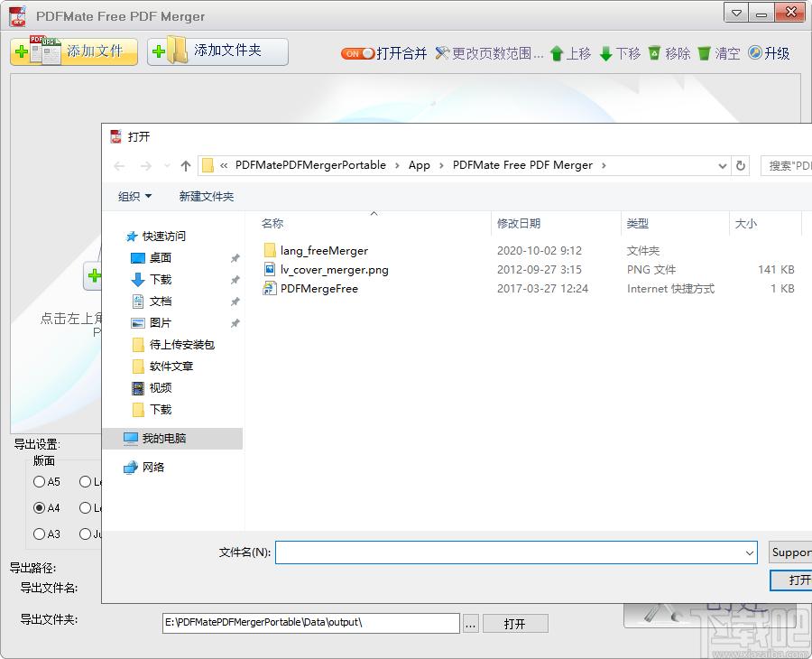
Task: Show hidden breadcrumb path overflow chevron
Action: click(x=224, y=165)
